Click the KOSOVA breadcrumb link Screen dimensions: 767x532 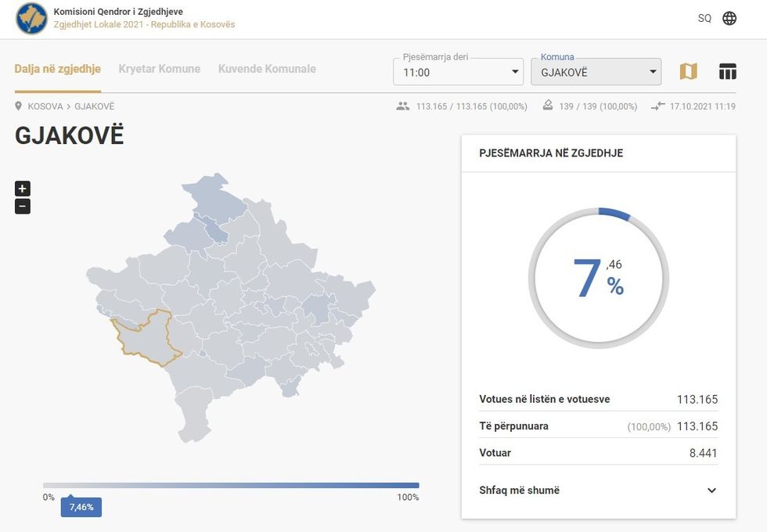[x=45, y=106]
